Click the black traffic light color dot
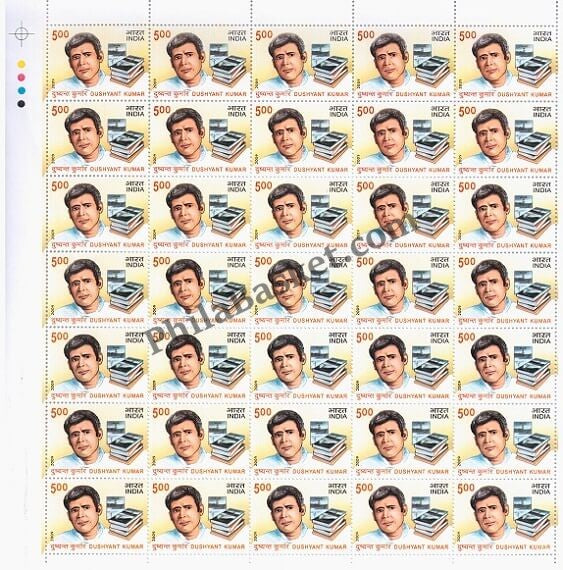Image resolution: width=563 pixels, height=570 pixels. tap(21, 104)
